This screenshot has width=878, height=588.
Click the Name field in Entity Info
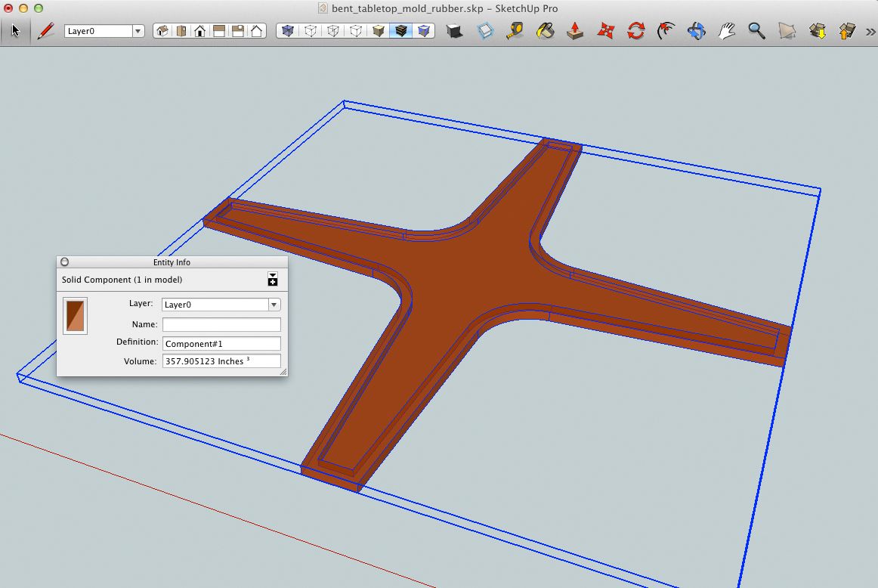221,324
